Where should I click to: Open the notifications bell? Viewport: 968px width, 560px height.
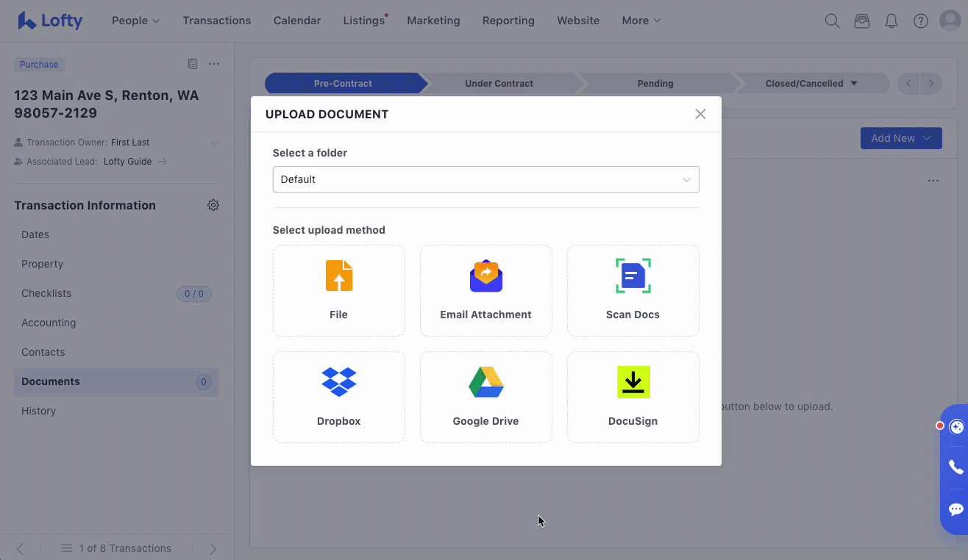891,21
